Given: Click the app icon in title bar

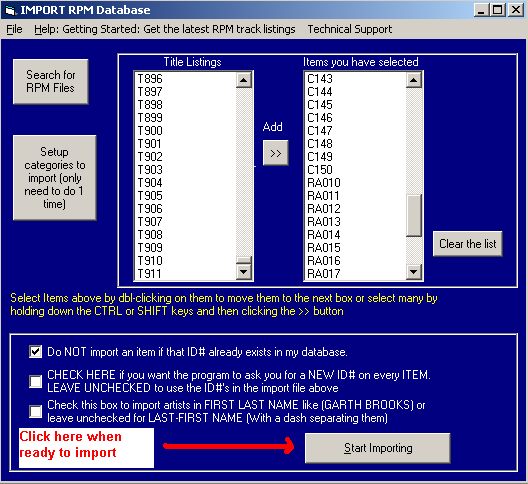Looking at the screenshot, I should click(x=9, y=10).
